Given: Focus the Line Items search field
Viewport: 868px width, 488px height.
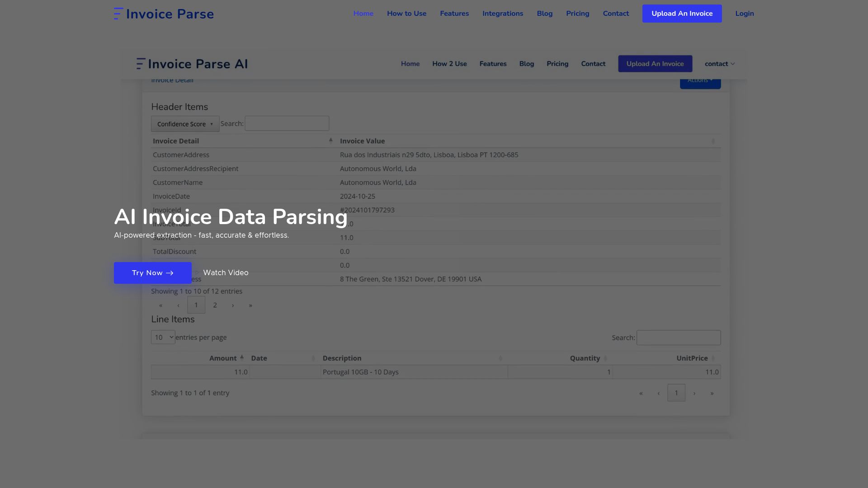Looking at the screenshot, I should 679,338.
